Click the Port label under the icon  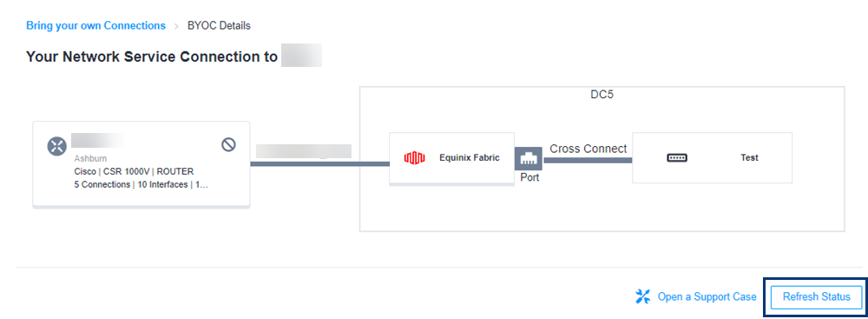pyautogui.click(x=529, y=177)
